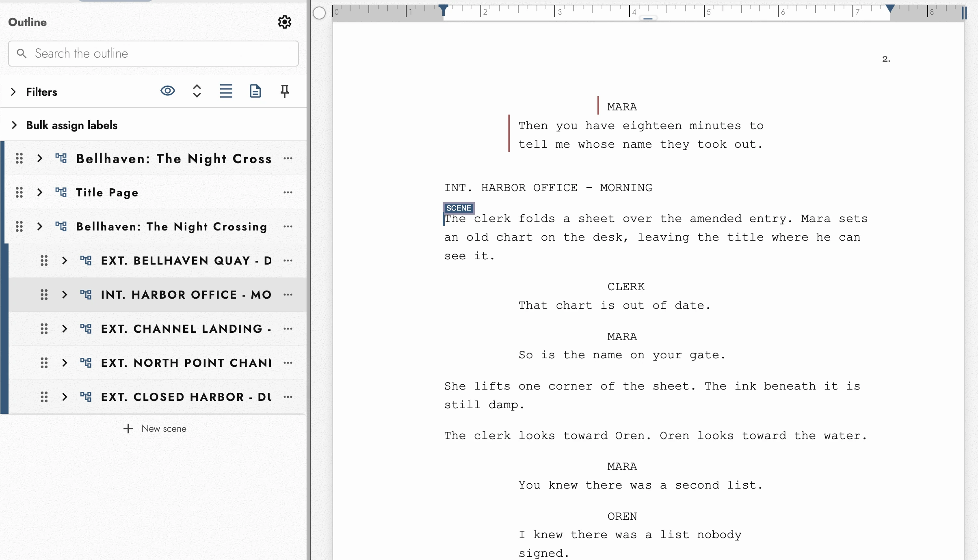Click the double bar icon at ruler end
This screenshot has height=560, width=978.
pyautogui.click(x=964, y=13)
